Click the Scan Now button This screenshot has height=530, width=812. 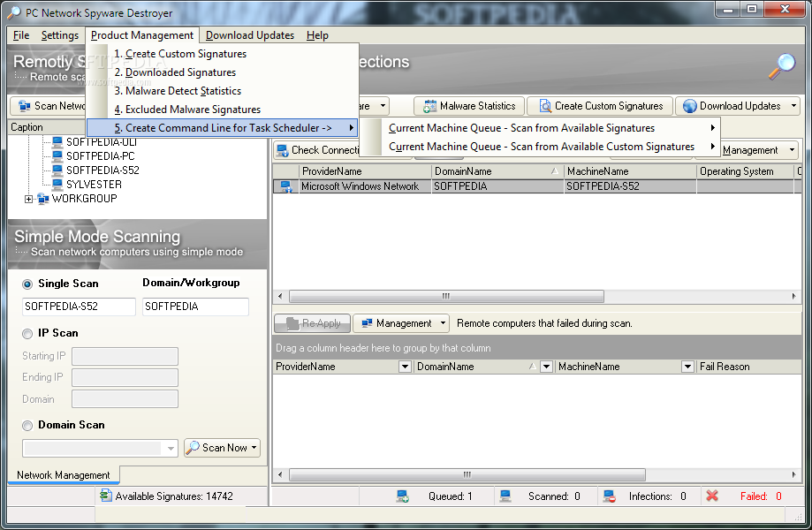pos(222,447)
